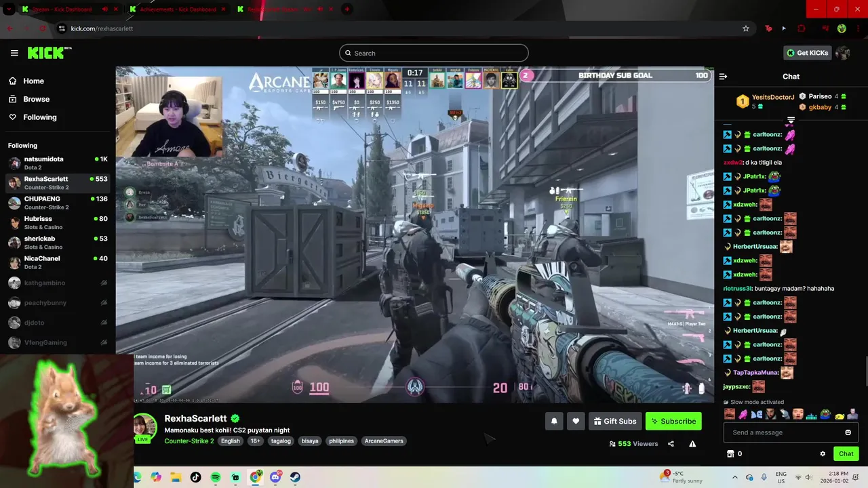
Task: Open Hubrisss channel in sidebar
Action: tap(58, 222)
